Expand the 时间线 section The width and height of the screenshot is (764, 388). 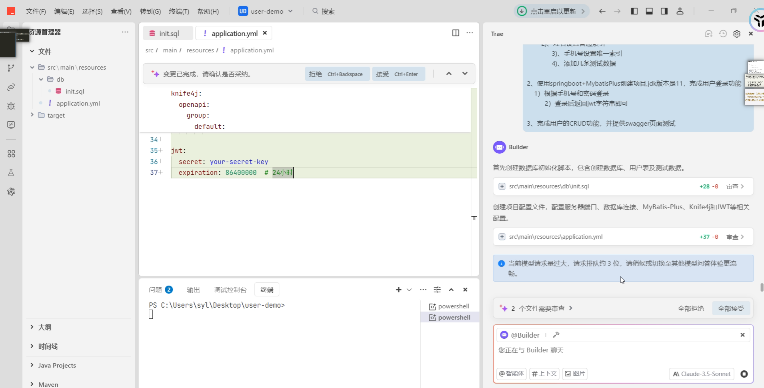coord(32,346)
